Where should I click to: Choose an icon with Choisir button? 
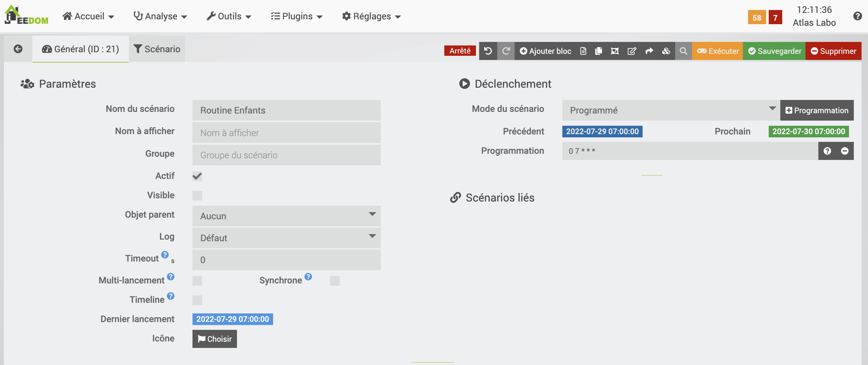tap(215, 339)
